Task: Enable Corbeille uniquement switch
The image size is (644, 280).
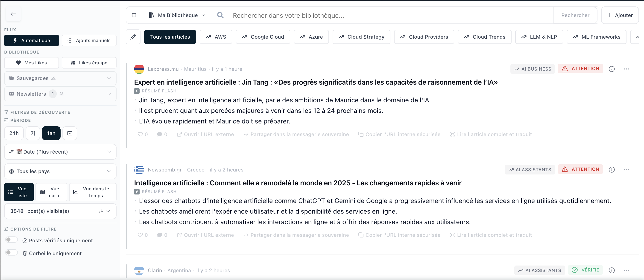Action: tap(12, 253)
